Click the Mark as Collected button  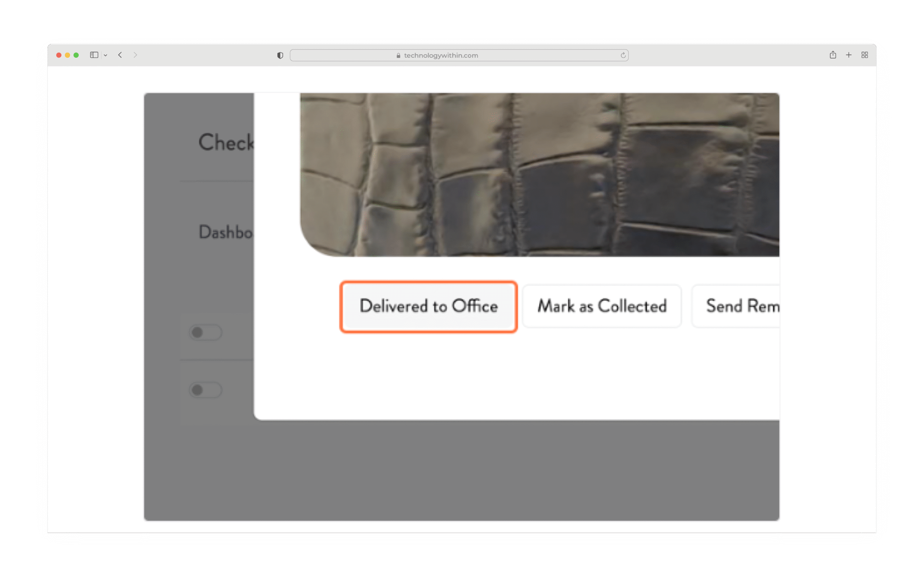click(x=601, y=306)
